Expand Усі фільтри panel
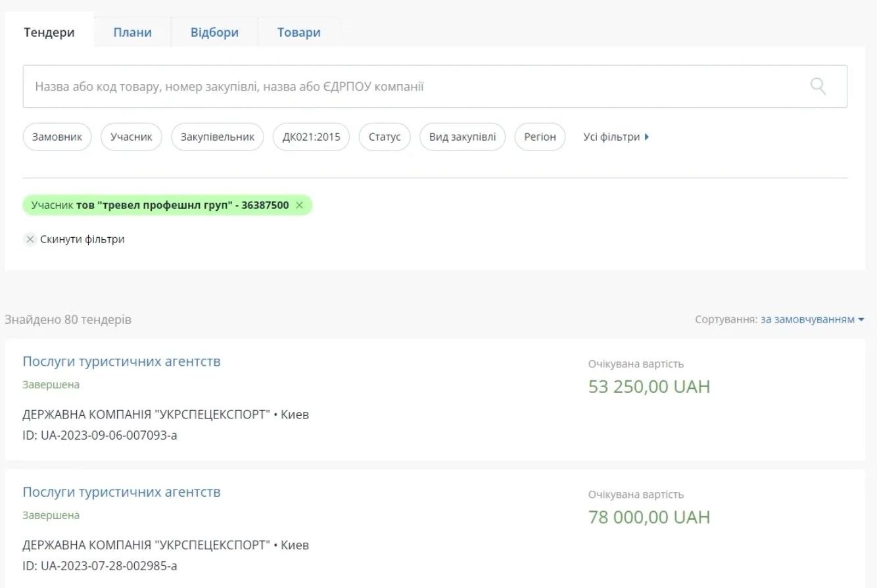The height and width of the screenshot is (588, 877). [616, 137]
